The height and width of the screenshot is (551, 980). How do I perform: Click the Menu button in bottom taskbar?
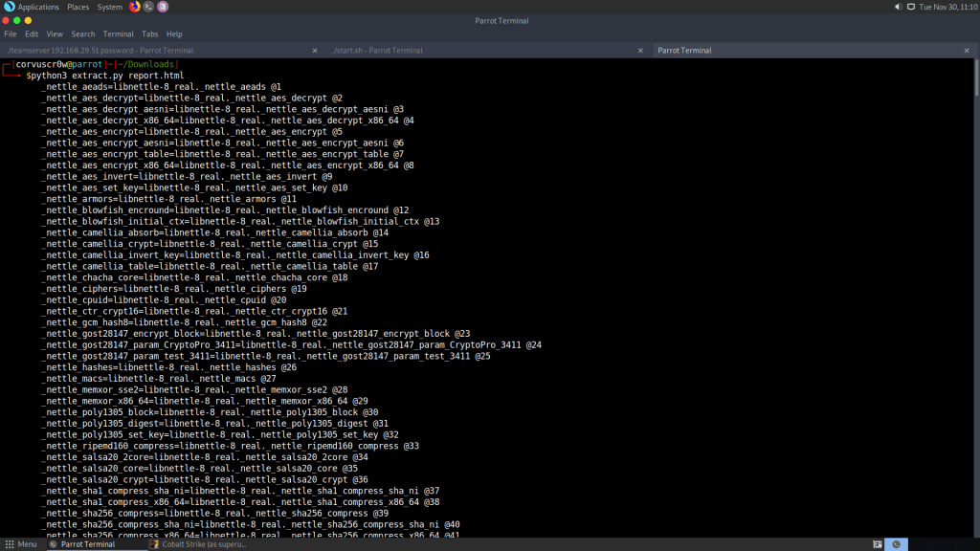pyautogui.click(x=21, y=544)
